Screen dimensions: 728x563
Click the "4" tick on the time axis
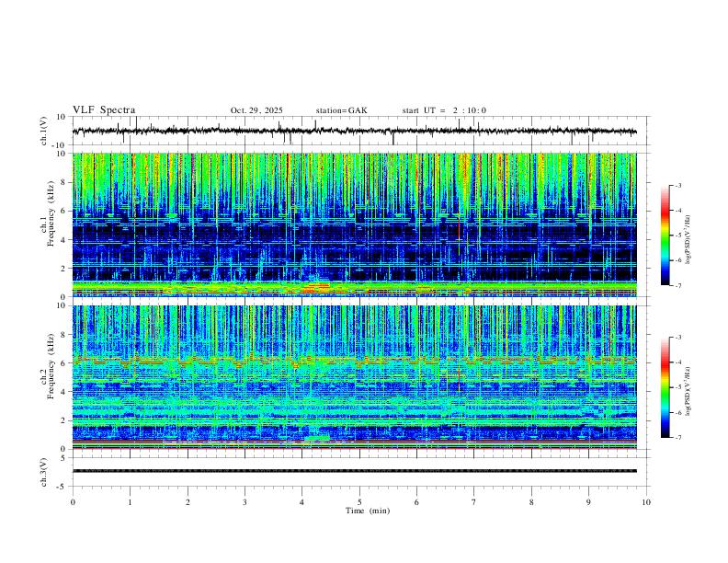click(302, 502)
